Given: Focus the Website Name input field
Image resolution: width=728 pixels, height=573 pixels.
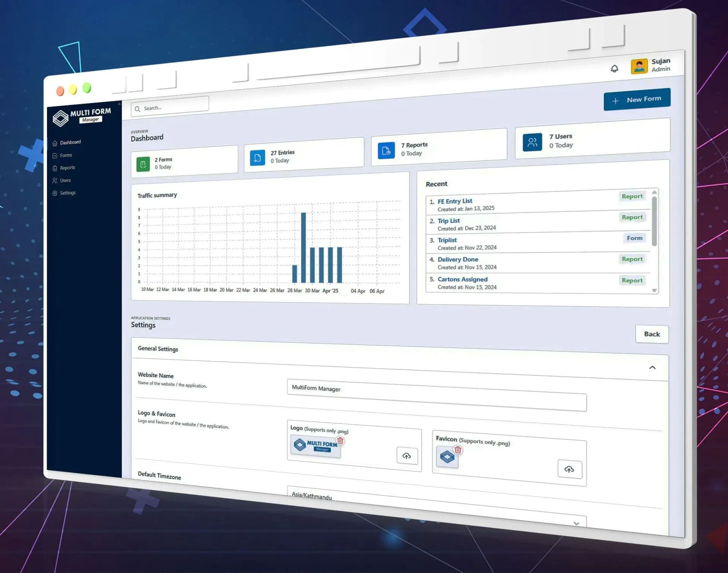Looking at the screenshot, I should (436, 395).
